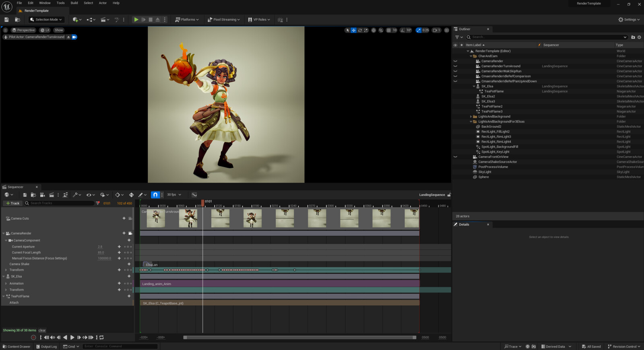Open the content browser icon beside Save
Image resolution: width=644 pixels, height=350 pixels.
17,19
